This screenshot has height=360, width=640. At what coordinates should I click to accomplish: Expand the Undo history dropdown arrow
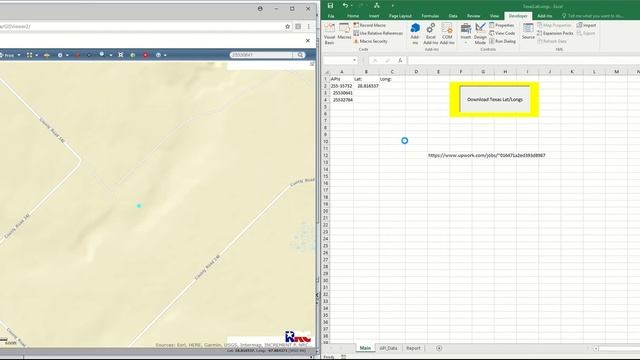coord(351,6)
